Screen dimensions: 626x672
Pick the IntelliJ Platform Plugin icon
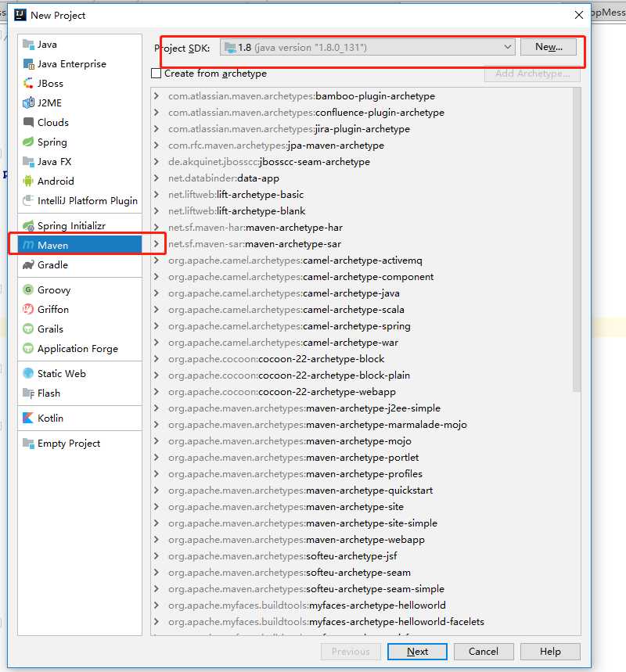coord(28,200)
